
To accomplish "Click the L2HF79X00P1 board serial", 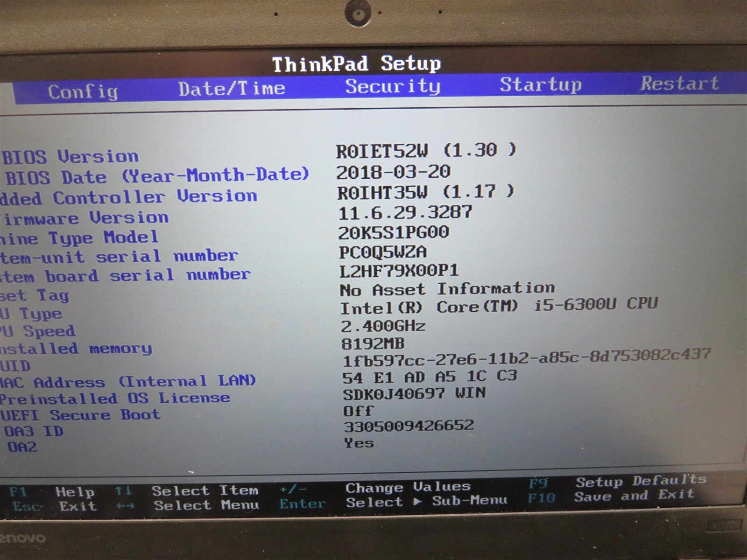I will pyautogui.click(x=399, y=271).
